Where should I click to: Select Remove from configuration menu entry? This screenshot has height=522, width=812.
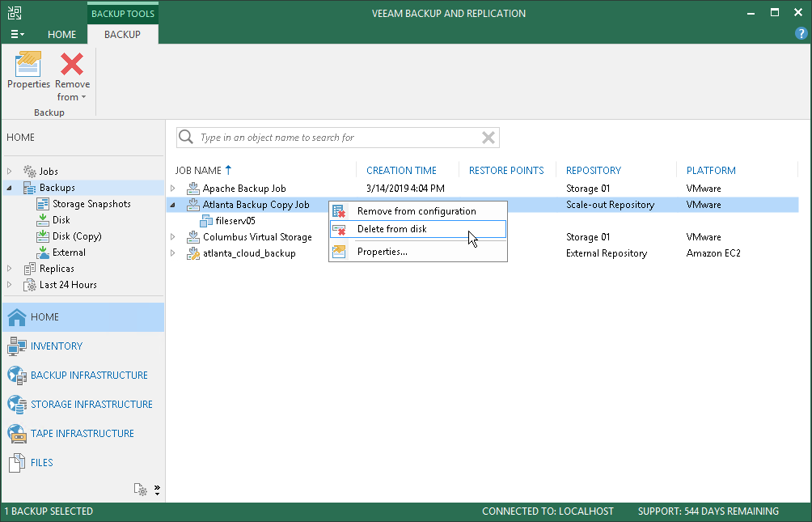416,211
